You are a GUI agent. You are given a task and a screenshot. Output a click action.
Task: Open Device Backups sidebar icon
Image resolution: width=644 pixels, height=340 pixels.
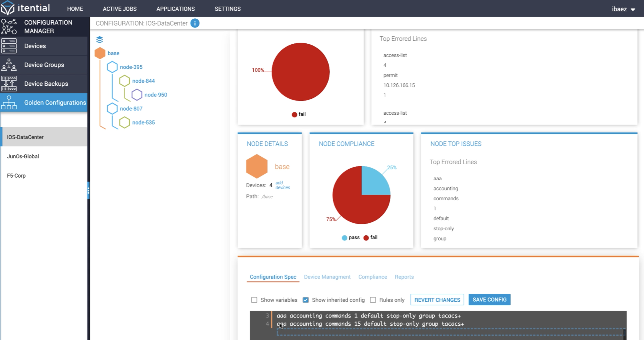point(9,84)
